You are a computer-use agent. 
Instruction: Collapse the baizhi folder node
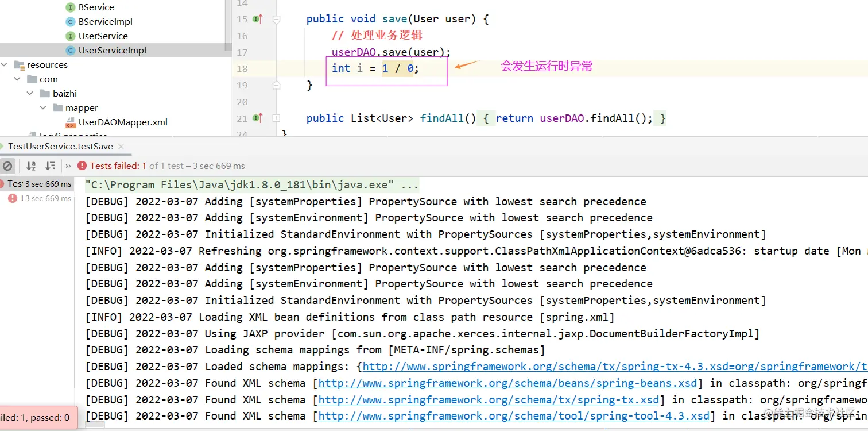coord(31,94)
